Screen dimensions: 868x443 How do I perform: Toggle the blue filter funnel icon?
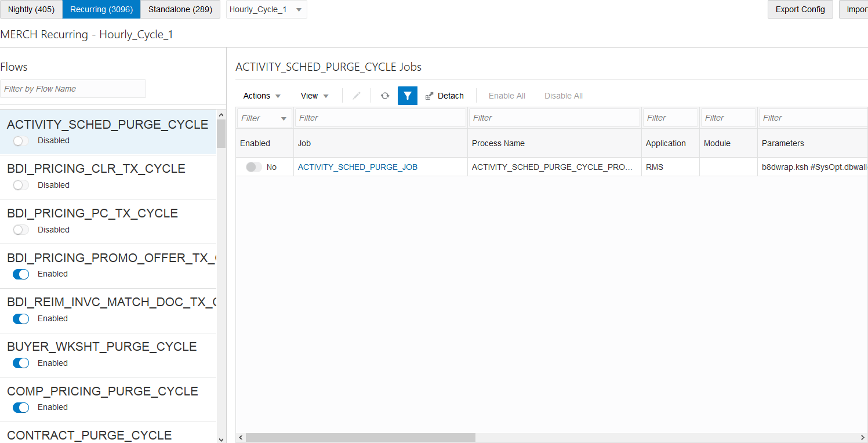408,96
